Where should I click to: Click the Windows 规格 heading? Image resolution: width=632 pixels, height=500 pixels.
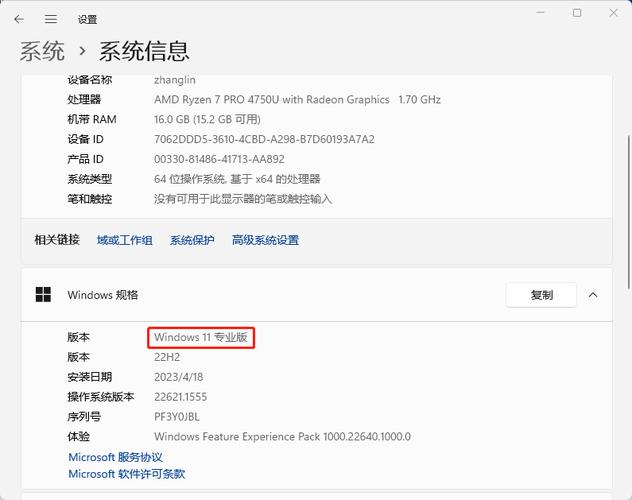pyautogui.click(x=103, y=295)
